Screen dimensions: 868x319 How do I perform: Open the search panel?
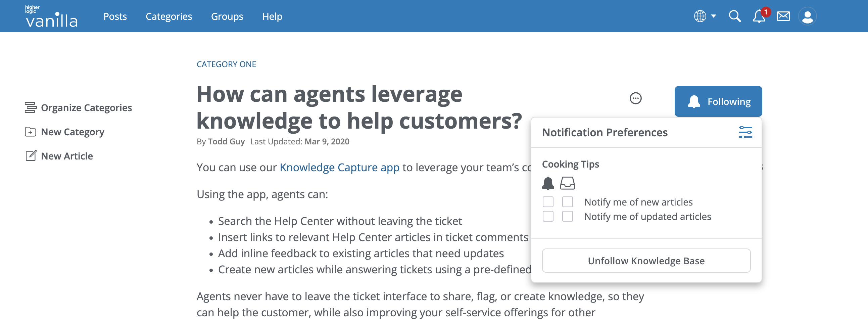734,16
